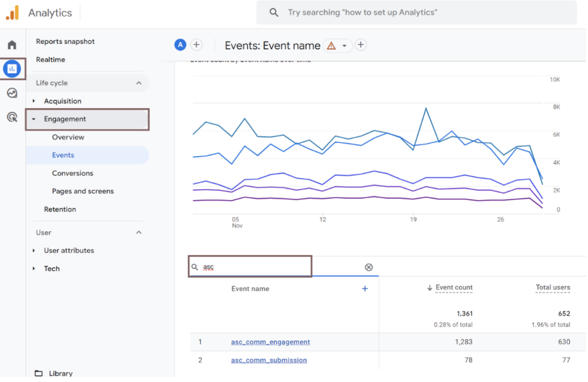Open Reports snapshot
588x382 pixels.
point(65,41)
